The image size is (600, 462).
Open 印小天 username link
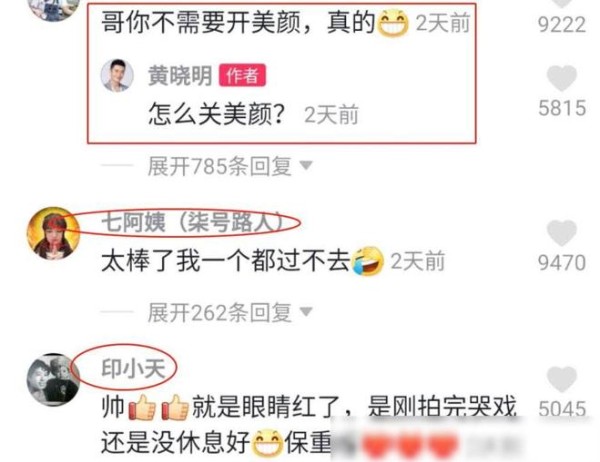coord(133,368)
